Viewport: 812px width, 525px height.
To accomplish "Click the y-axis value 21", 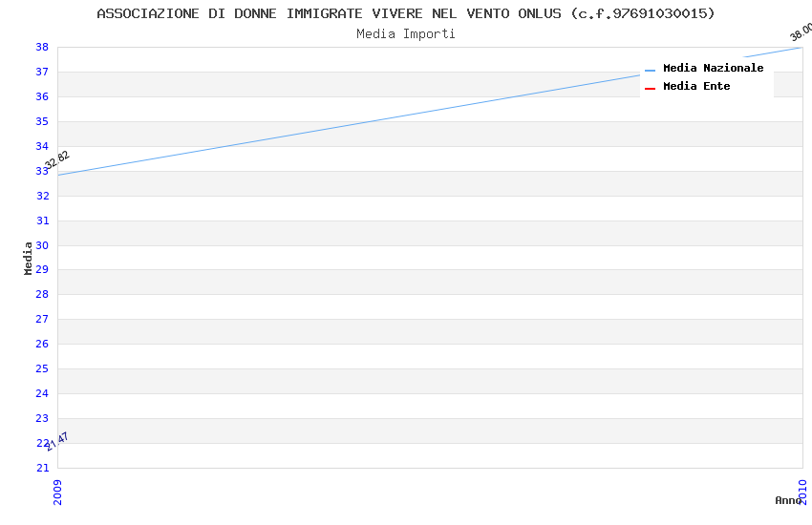I will [x=42, y=468].
